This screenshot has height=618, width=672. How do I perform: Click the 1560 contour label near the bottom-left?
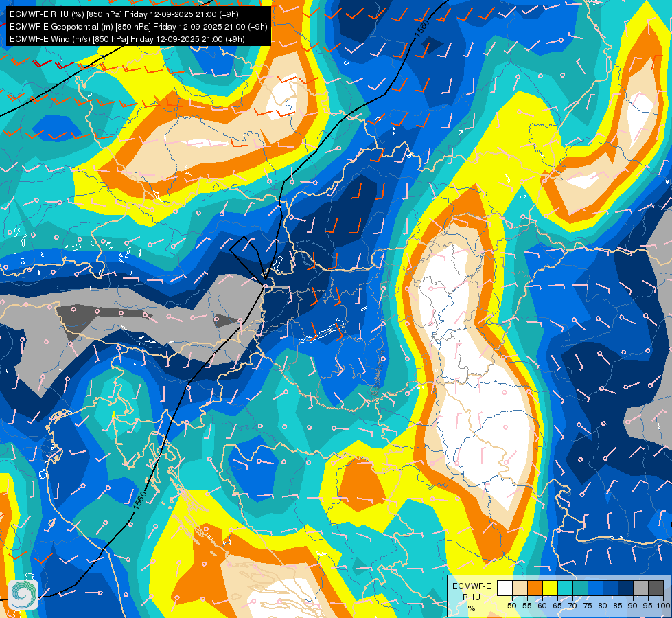tap(140, 501)
